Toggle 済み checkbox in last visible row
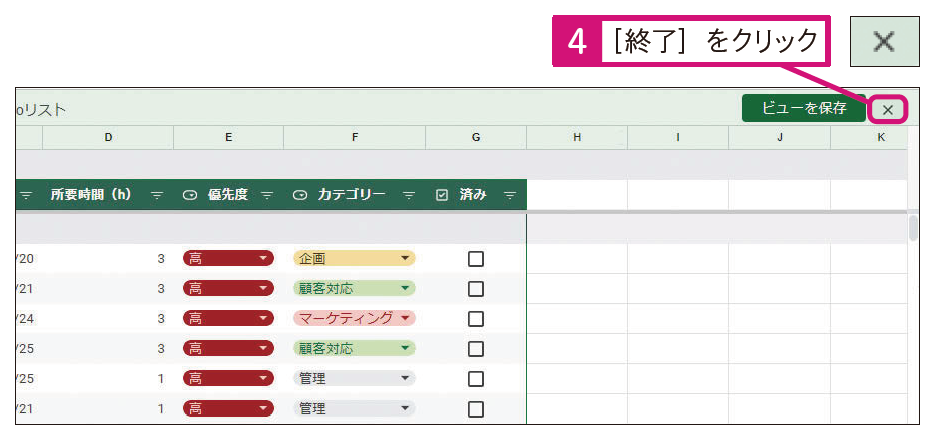940x441 pixels. (476, 409)
